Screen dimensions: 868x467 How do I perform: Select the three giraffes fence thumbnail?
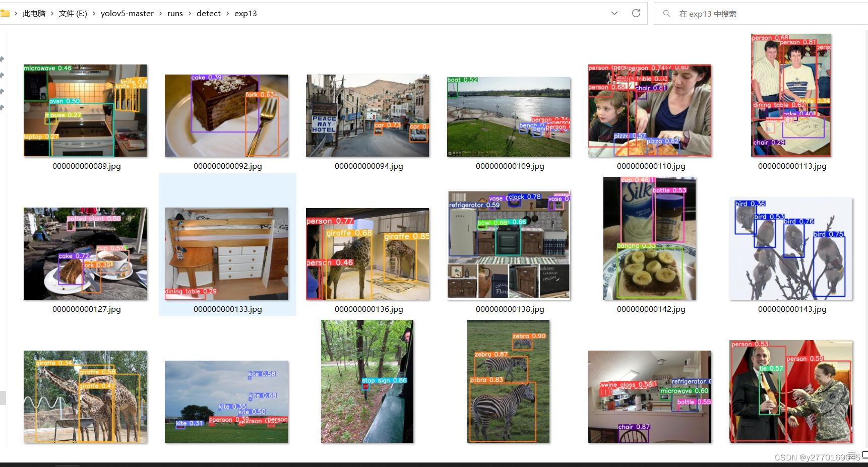(85, 397)
